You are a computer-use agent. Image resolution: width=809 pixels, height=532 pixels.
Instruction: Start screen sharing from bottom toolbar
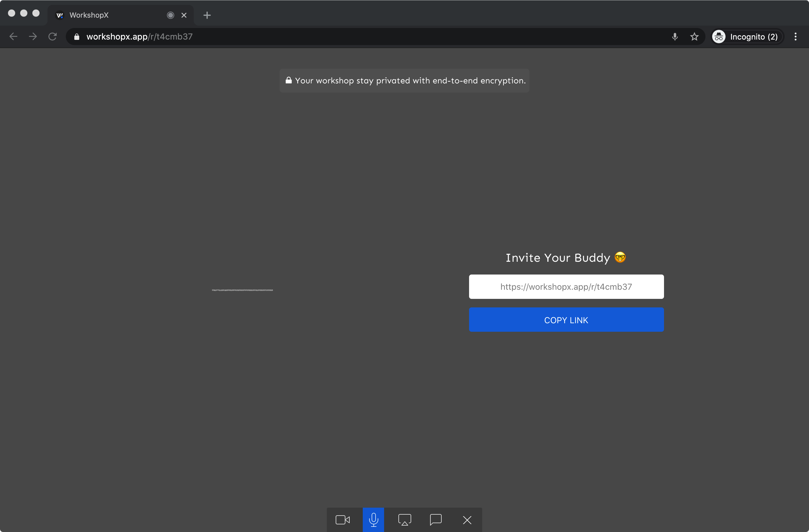tap(404, 520)
